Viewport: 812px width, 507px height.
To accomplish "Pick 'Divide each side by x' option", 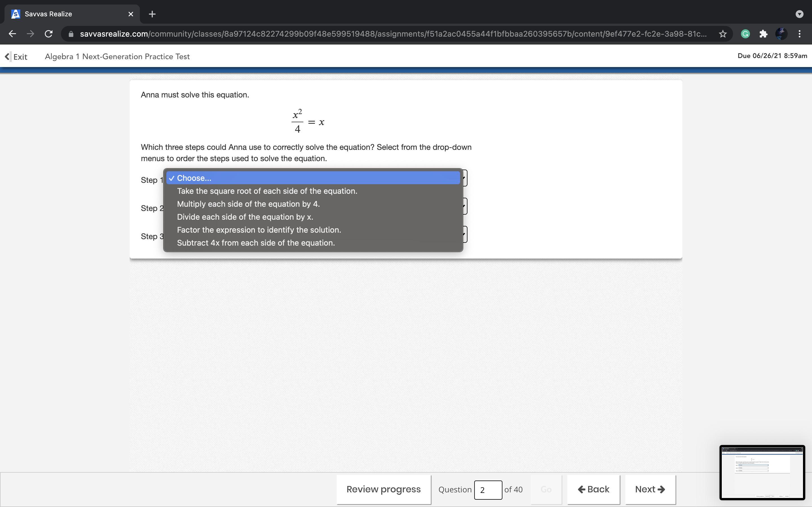I will click(x=245, y=217).
